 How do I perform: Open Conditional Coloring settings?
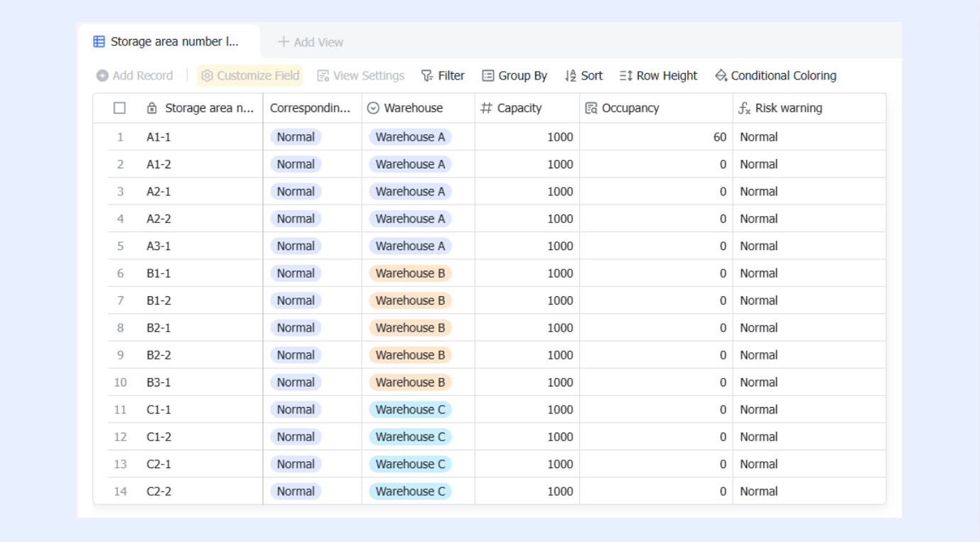775,75
